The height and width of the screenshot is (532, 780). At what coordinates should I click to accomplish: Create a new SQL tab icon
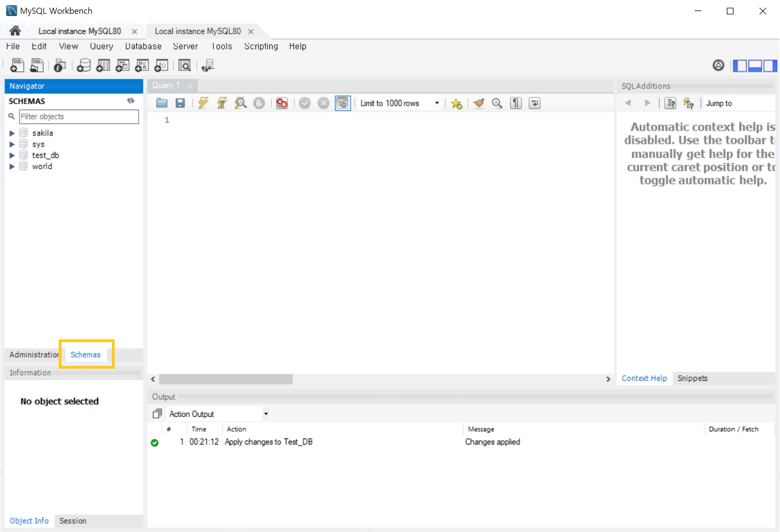(x=17, y=65)
